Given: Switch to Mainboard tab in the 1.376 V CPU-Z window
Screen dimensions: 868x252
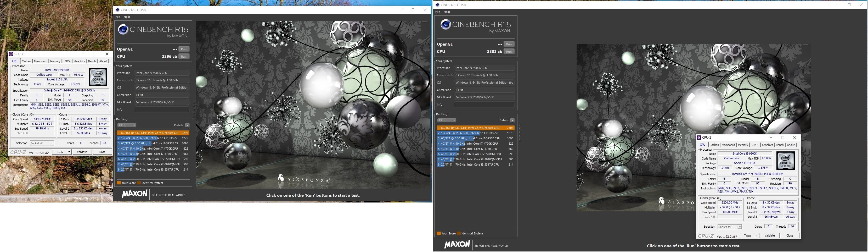Looking at the screenshot, I should pos(728,145).
